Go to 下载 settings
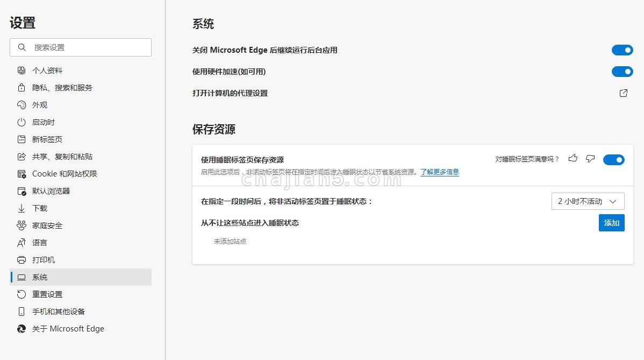The image size is (644, 360). pos(81,208)
